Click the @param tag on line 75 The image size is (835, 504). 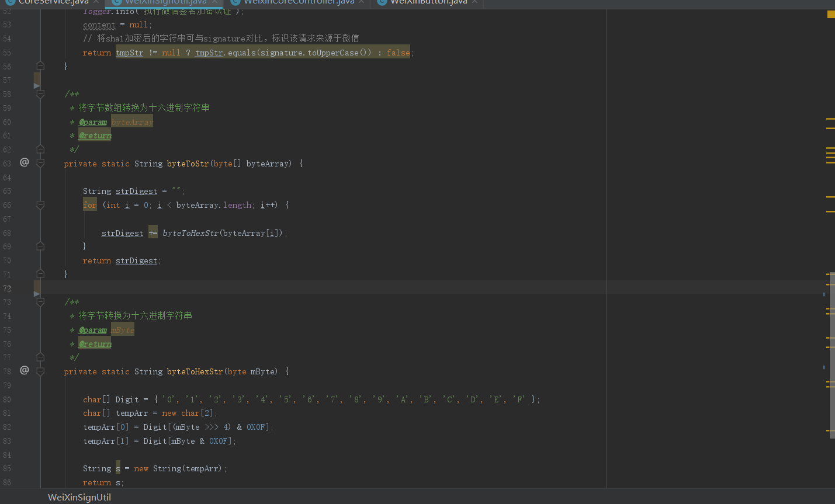93,330
